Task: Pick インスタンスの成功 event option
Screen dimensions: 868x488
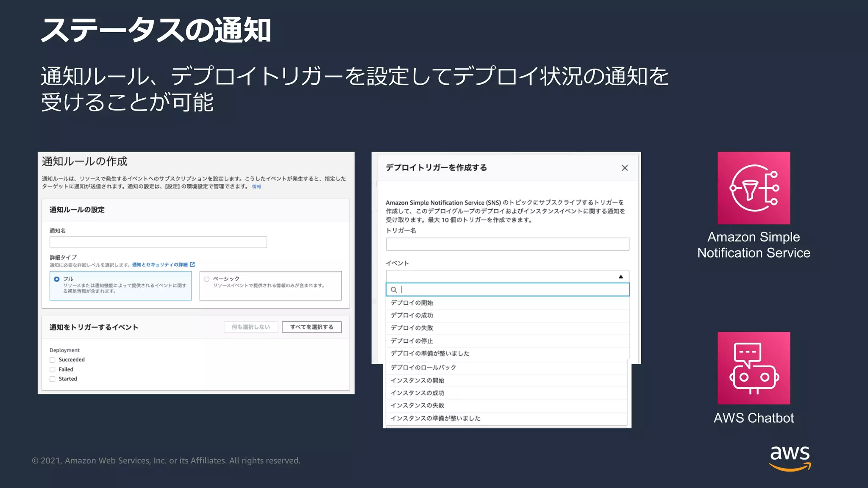Action: click(x=506, y=393)
